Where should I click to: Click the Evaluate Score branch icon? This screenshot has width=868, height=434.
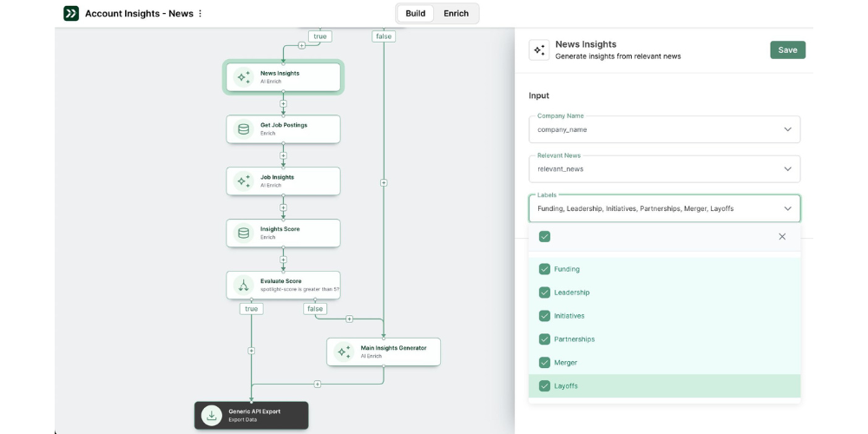coord(243,286)
